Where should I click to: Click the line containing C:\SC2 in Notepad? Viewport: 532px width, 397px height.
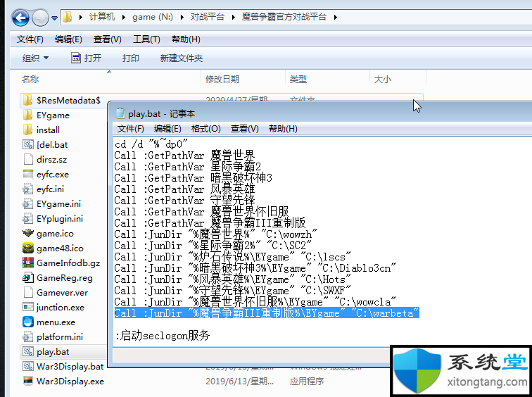pos(213,246)
